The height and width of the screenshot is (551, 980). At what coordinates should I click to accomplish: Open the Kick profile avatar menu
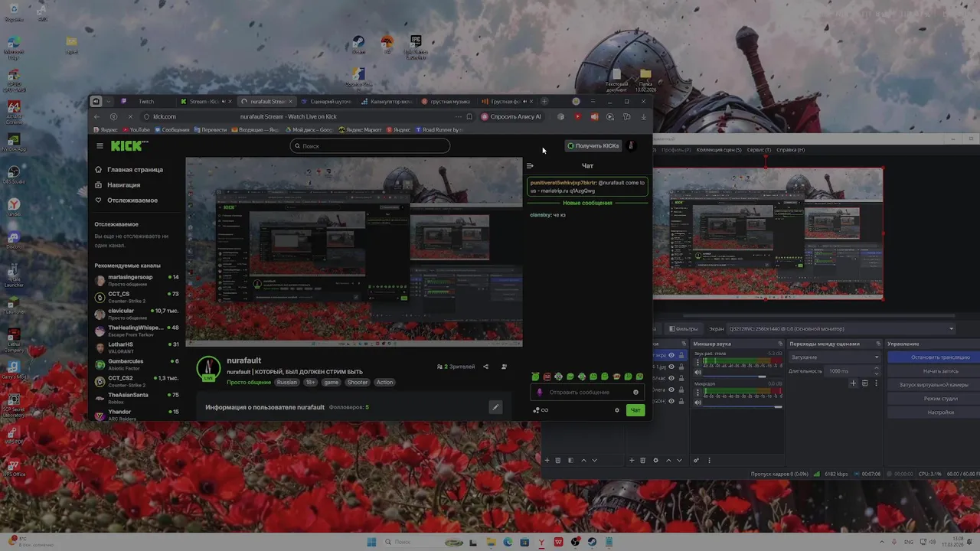point(631,145)
